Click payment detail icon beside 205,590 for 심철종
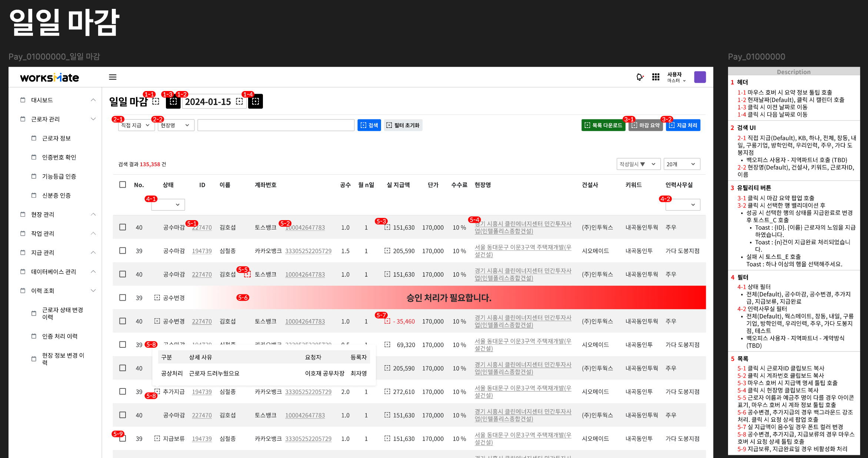This screenshot has width=868, height=458. (387, 250)
